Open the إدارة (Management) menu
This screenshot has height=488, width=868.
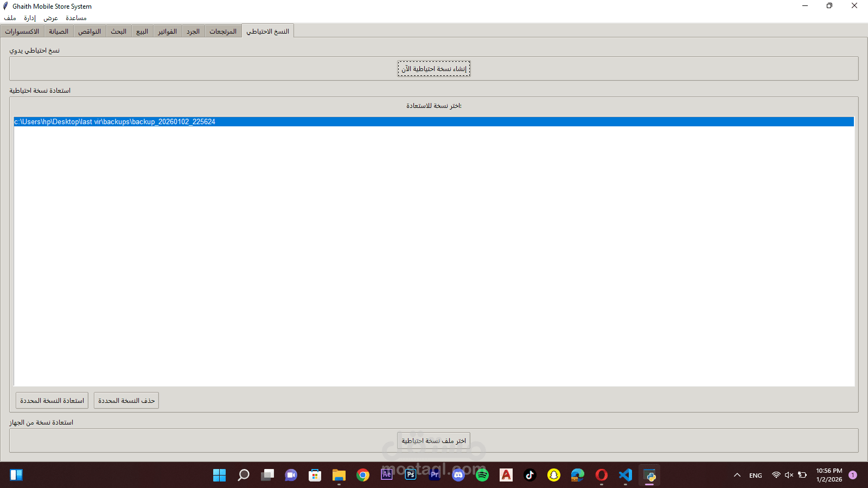coord(30,18)
